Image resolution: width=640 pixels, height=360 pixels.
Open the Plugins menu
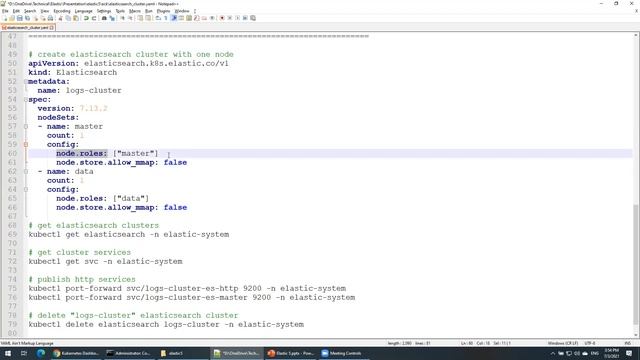(x=163, y=11)
